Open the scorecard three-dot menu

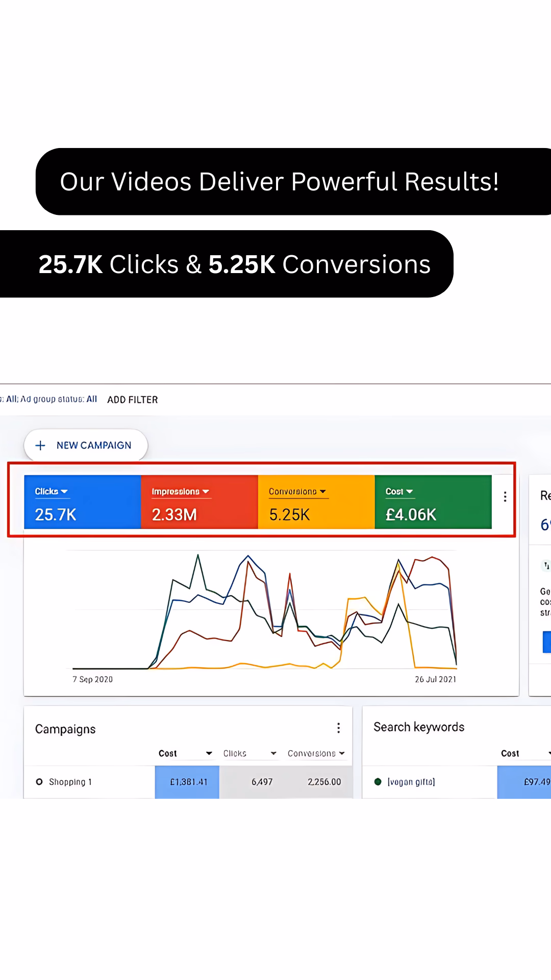(x=505, y=497)
